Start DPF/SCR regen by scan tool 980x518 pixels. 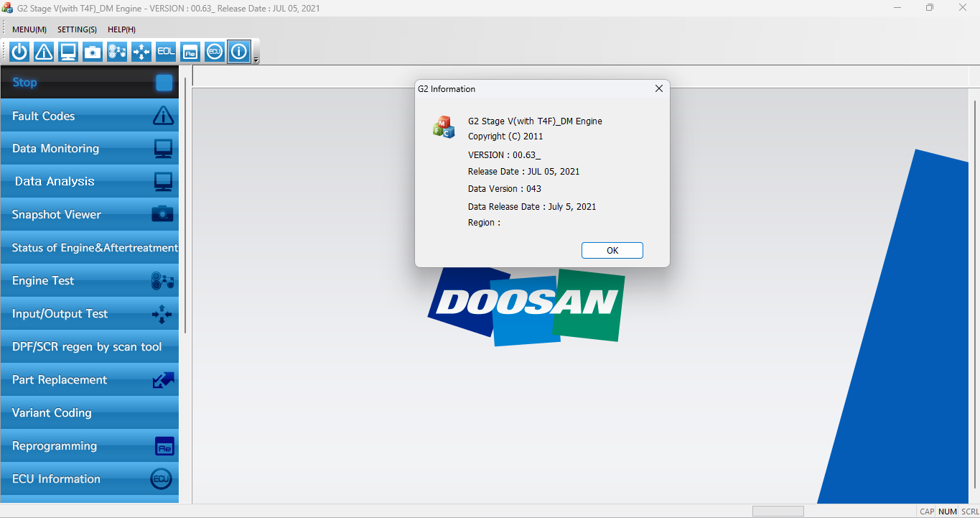point(90,347)
